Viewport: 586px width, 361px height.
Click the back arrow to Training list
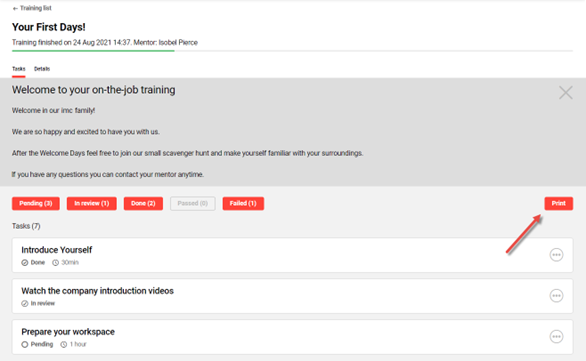(15, 8)
